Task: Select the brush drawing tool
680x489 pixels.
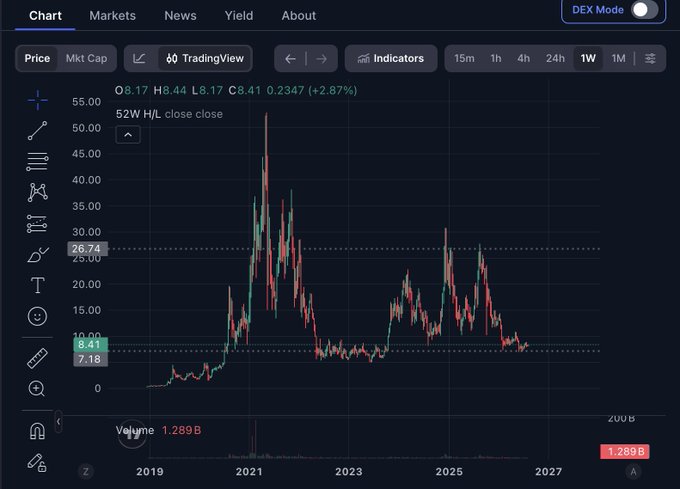Action: coord(37,255)
